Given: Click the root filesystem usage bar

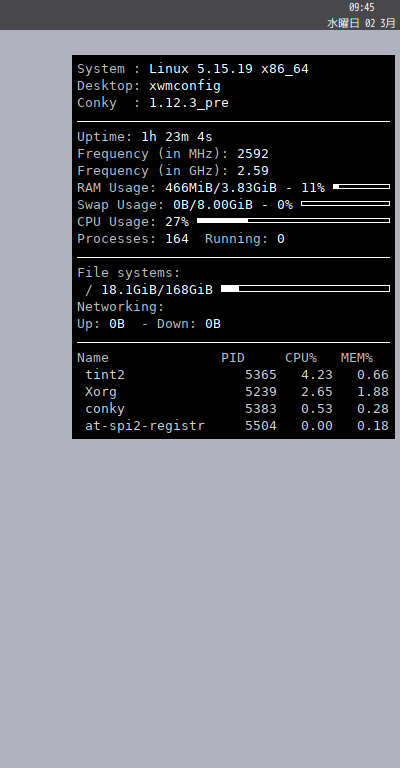Looking at the screenshot, I should (x=305, y=289).
